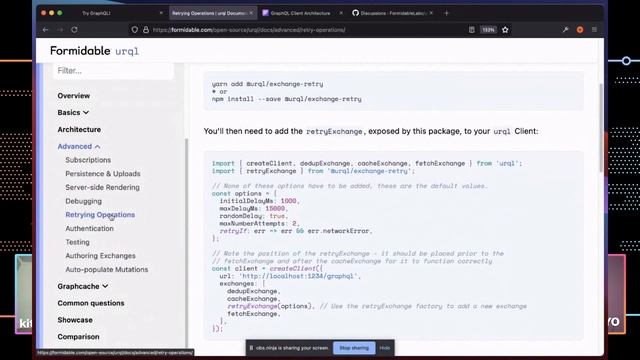This screenshot has height=360, width=640.
Task: Click the maxDelayMs: 15000 code line
Action: point(253,209)
